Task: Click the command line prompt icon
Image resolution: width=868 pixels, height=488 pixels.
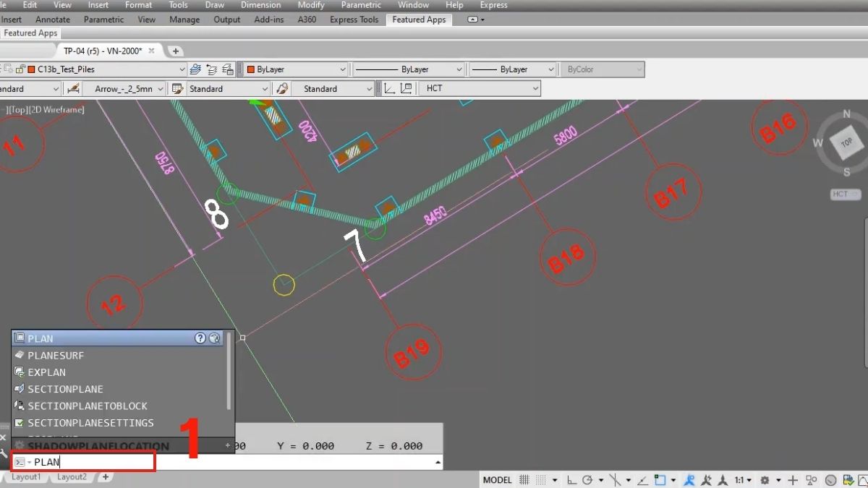Action: 20,462
